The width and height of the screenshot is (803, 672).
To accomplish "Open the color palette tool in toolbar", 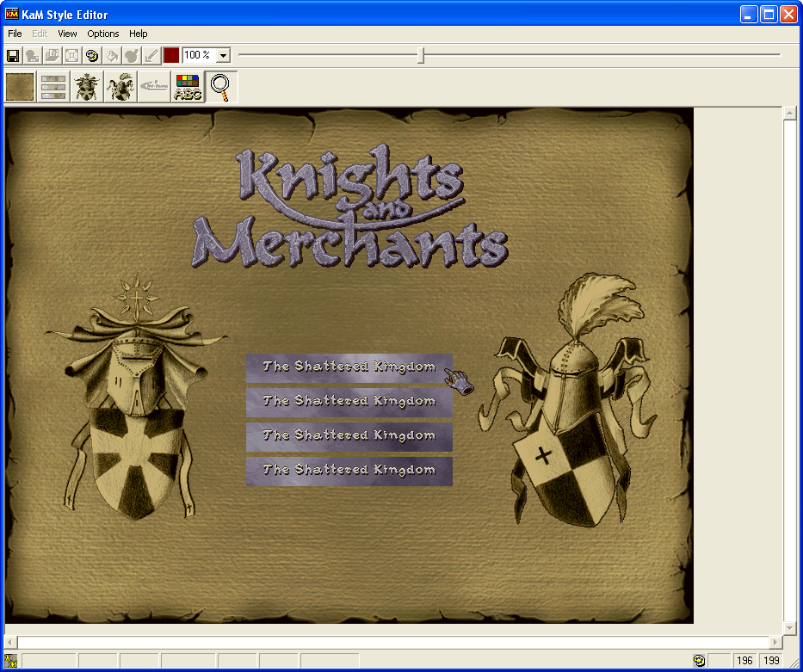I will tap(92, 55).
